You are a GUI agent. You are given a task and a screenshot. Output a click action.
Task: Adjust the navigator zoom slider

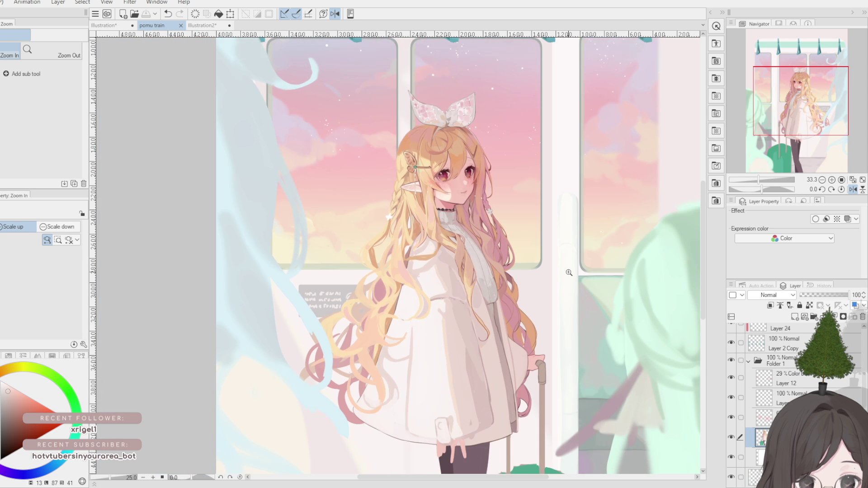click(762, 179)
